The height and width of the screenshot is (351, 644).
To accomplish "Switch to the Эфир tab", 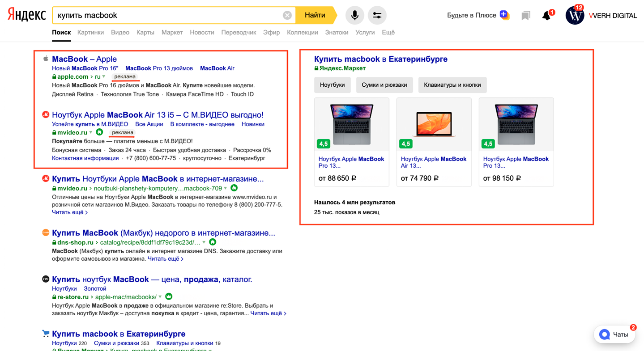I will click(272, 32).
